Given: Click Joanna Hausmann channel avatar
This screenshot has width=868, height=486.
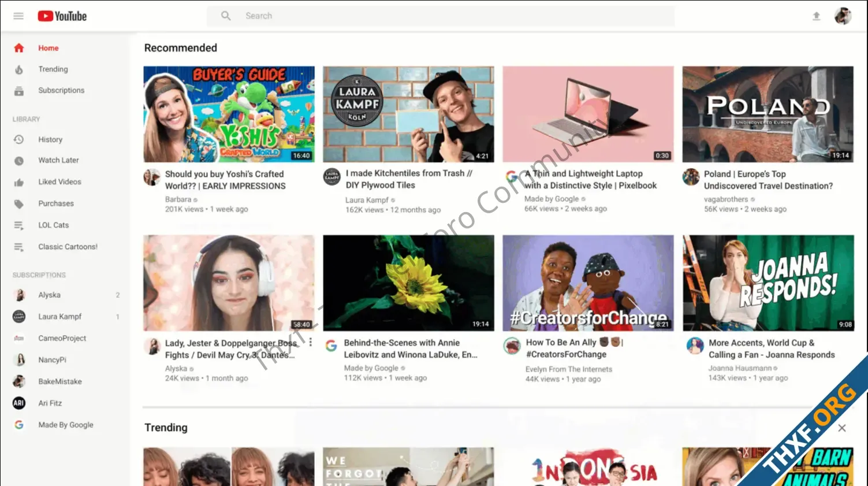Looking at the screenshot, I should (695, 346).
